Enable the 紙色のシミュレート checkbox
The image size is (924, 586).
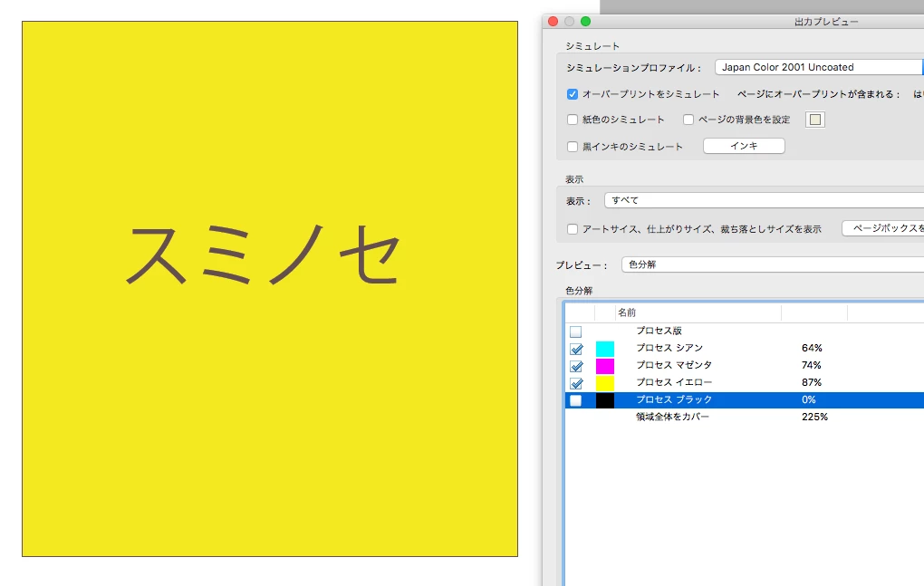pos(573,120)
